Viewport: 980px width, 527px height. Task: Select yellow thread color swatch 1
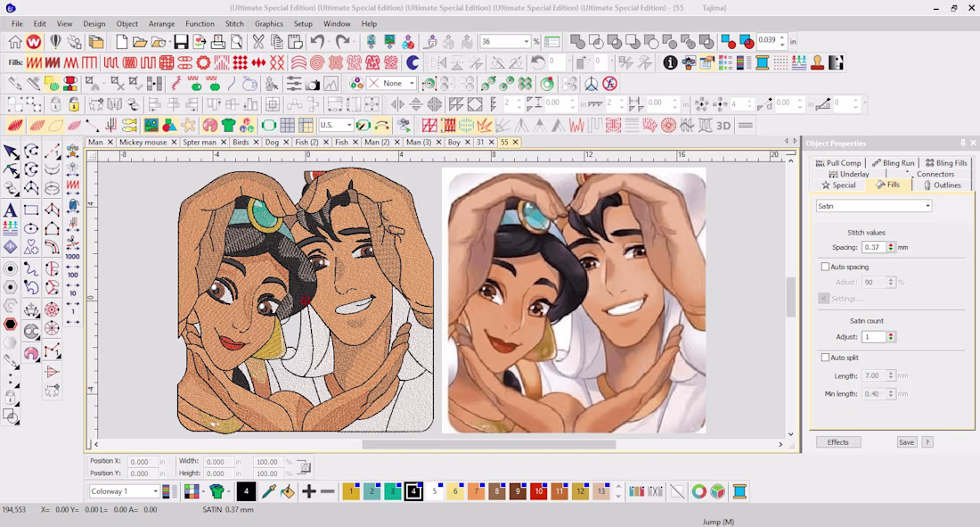click(351, 491)
